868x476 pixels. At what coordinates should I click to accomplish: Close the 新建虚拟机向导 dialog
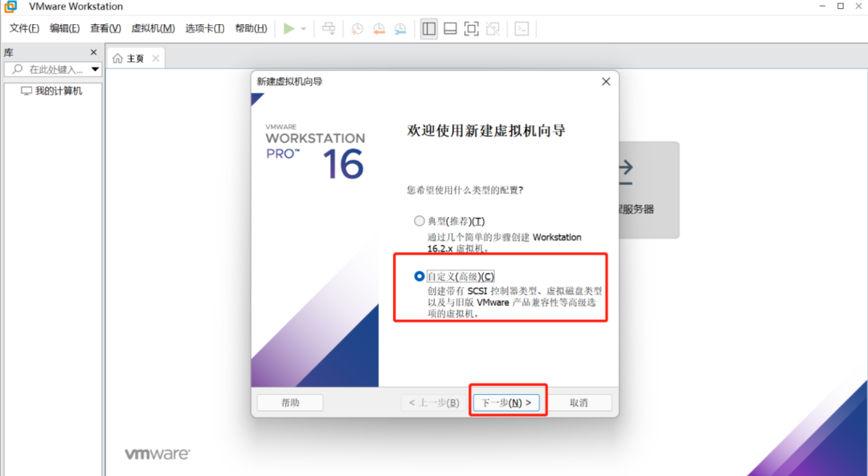606,81
